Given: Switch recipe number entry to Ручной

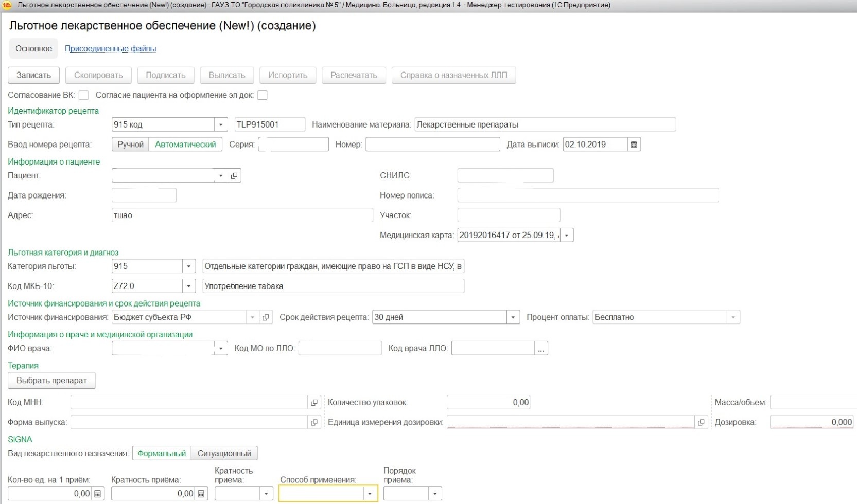Looking at the screenshot, I should pyautogui.click(x=130, y=145).
